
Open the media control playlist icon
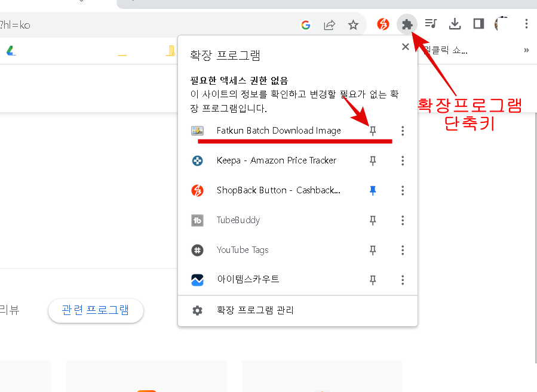pos(431,24)
